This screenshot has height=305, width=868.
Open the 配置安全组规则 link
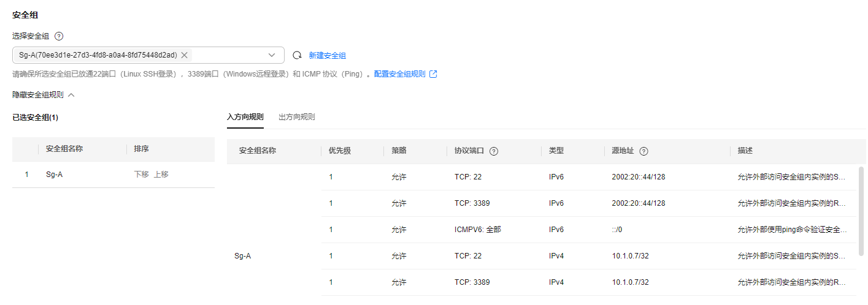click(x=399, y=74)
